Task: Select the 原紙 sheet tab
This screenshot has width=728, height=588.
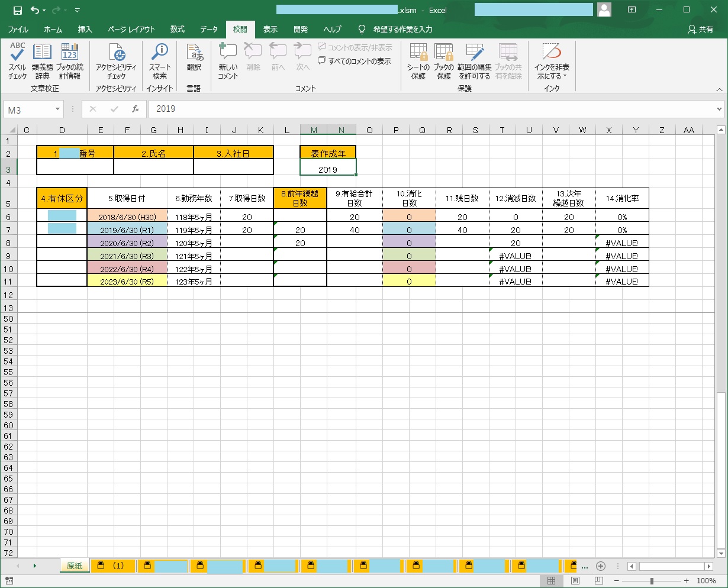Action: point(74,566)
